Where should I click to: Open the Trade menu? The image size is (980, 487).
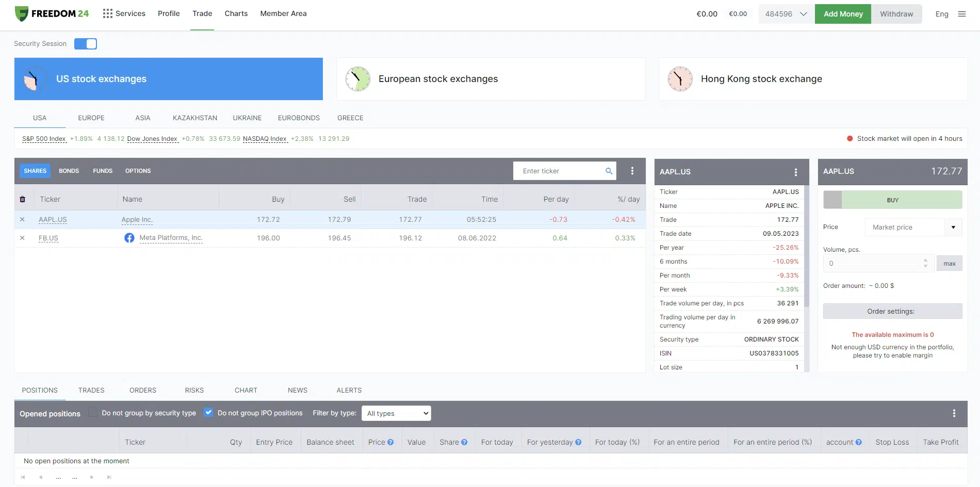click(202, 13)
